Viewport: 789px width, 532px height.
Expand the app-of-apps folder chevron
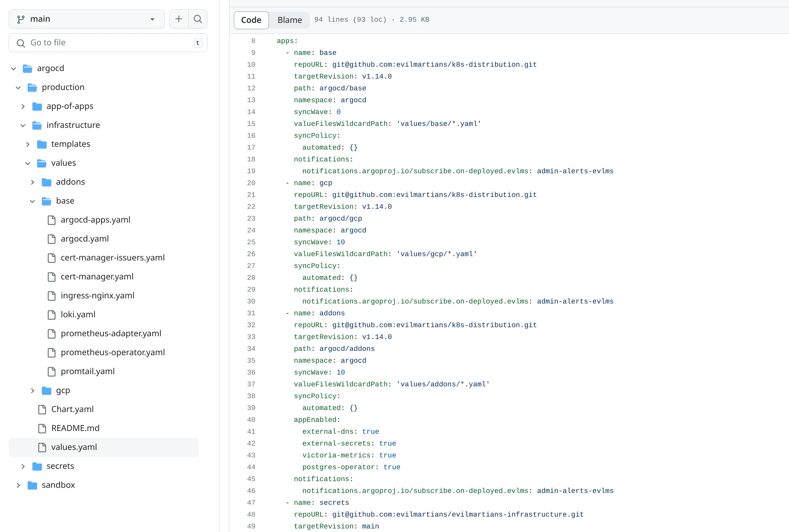pyautogui.click(x=23, y=107)
